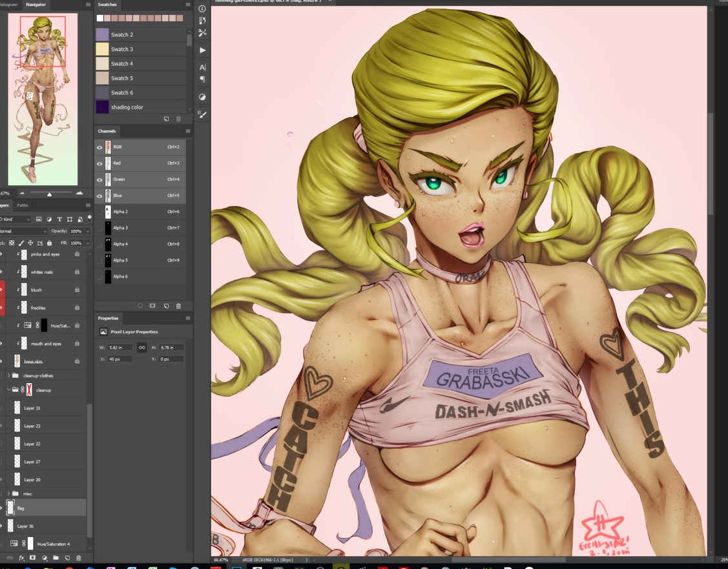Add layer style fx icon
The width and height of the screenshot is (728, 569).
(x=21, y=558)
